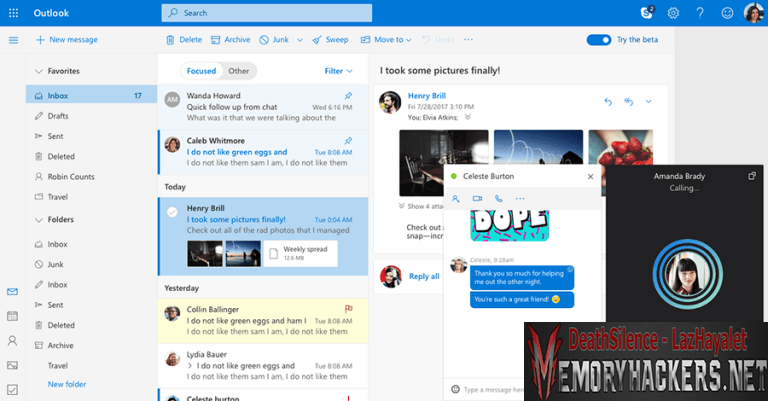The image size is (768, 401).
Task: Open more options in Celeste chat
Action: [520, 198]
